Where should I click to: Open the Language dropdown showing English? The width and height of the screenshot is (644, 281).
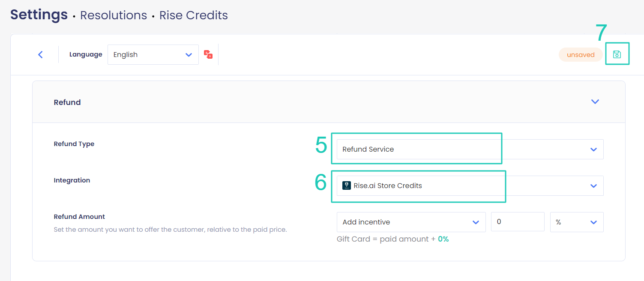[153, 54]
